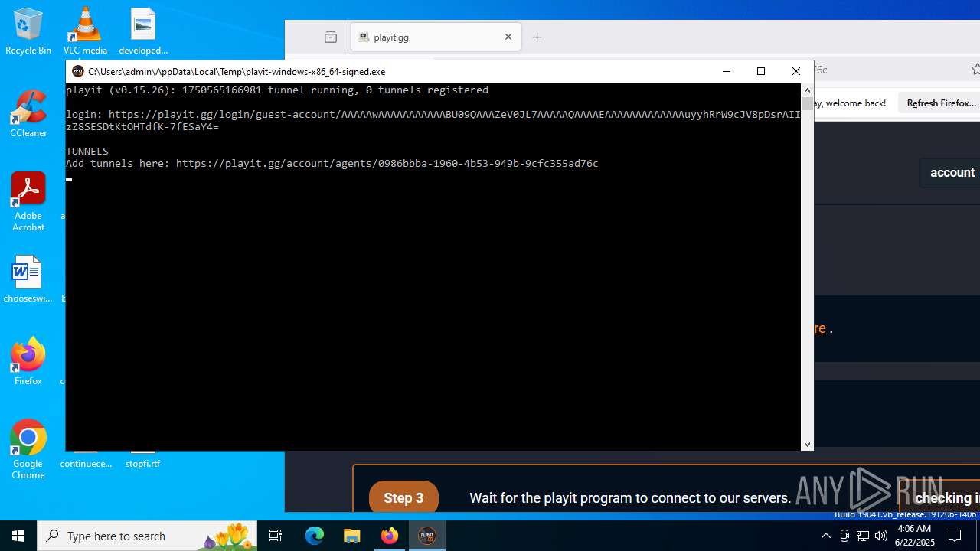The image size is (980, 551).
Task: Open volume control tray icon
Action: tap(881, 536)
